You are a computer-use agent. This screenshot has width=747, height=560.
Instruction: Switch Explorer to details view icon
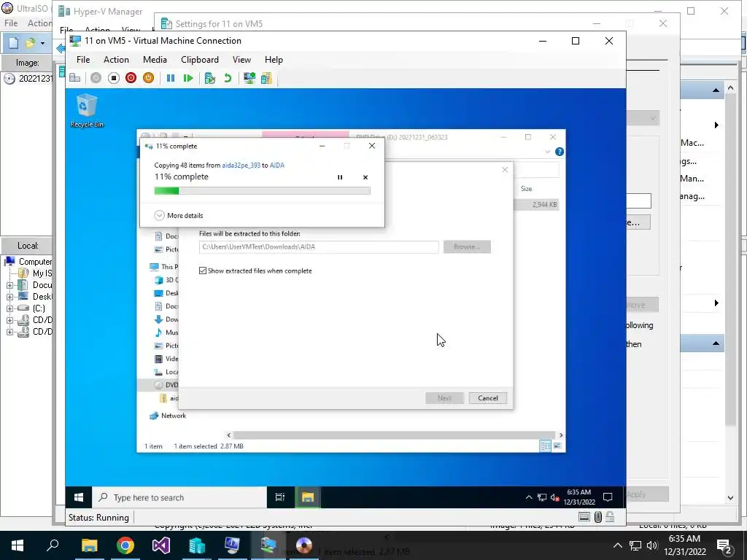coord(545,446)
